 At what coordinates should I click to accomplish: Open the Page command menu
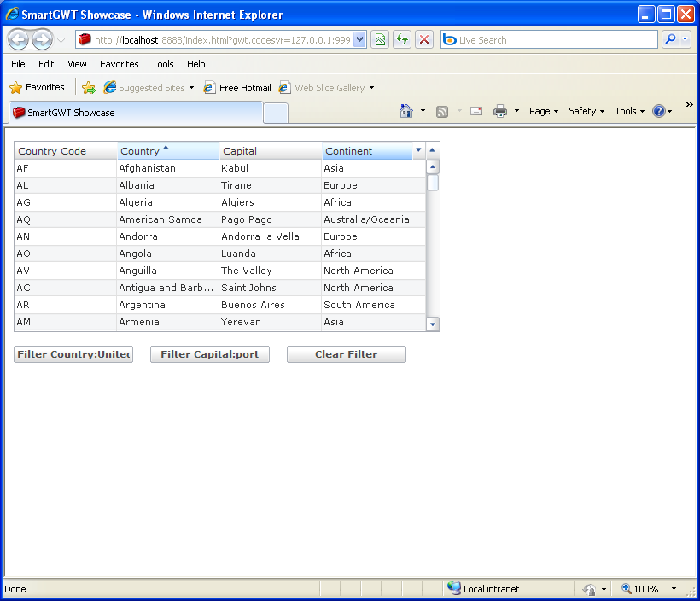point(543,111)
